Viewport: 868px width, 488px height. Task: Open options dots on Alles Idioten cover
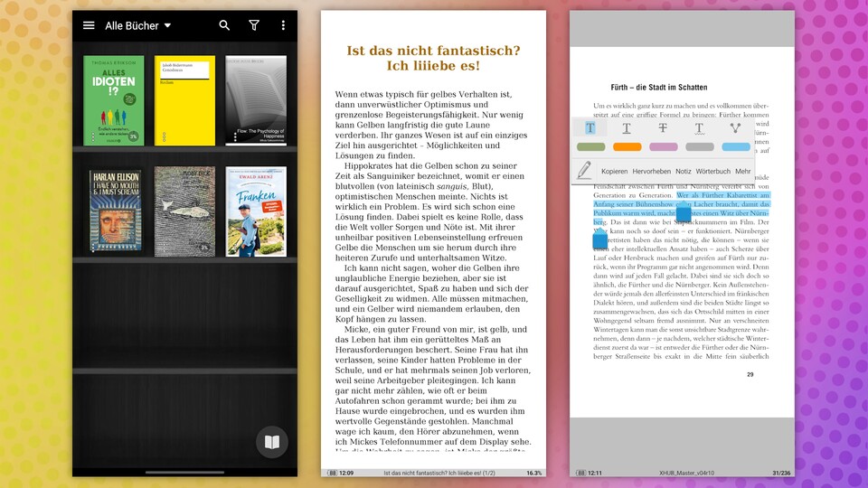[93, 136]
